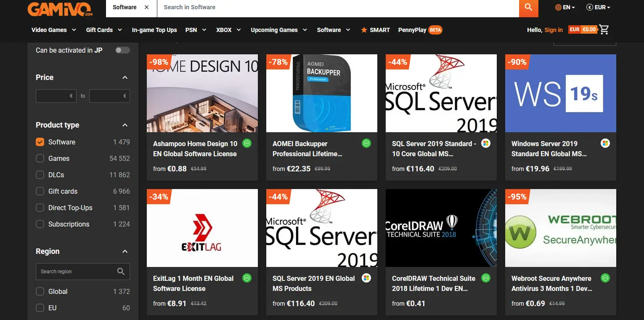The width and height of the screenshot is (644, 320).
Task: Click the green badge on Ashampoo Home Design
Action: (x=247, y=144)
